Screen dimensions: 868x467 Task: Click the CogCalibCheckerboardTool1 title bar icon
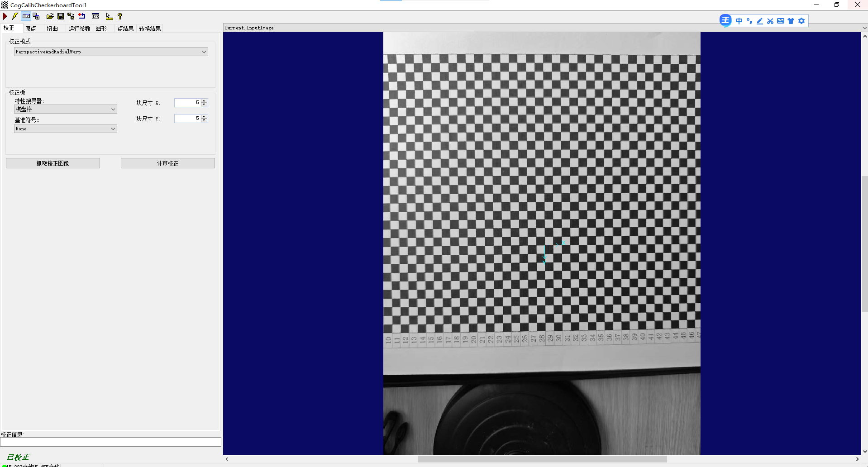pos(5,5)
